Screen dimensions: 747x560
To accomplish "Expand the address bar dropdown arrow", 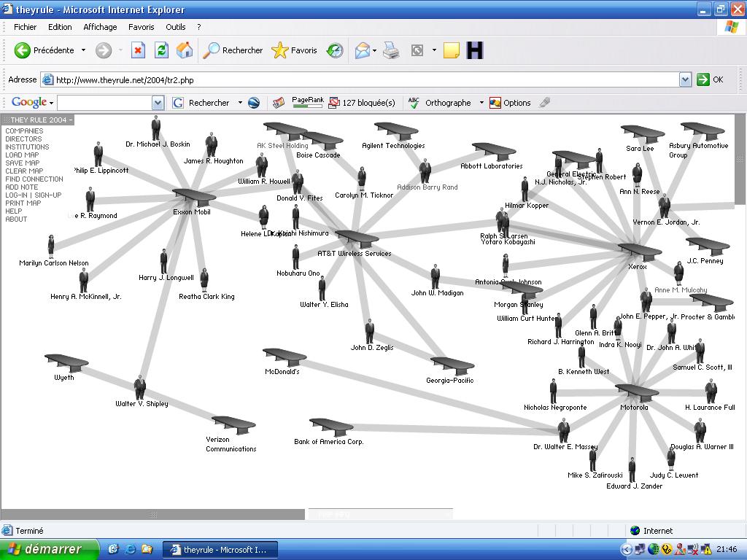I will 685,79.
